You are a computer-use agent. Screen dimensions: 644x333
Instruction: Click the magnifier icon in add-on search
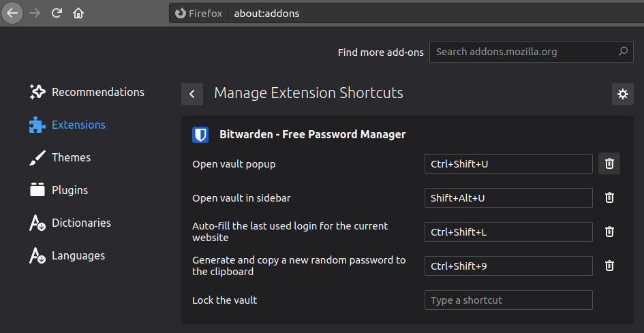click(623, 52)
